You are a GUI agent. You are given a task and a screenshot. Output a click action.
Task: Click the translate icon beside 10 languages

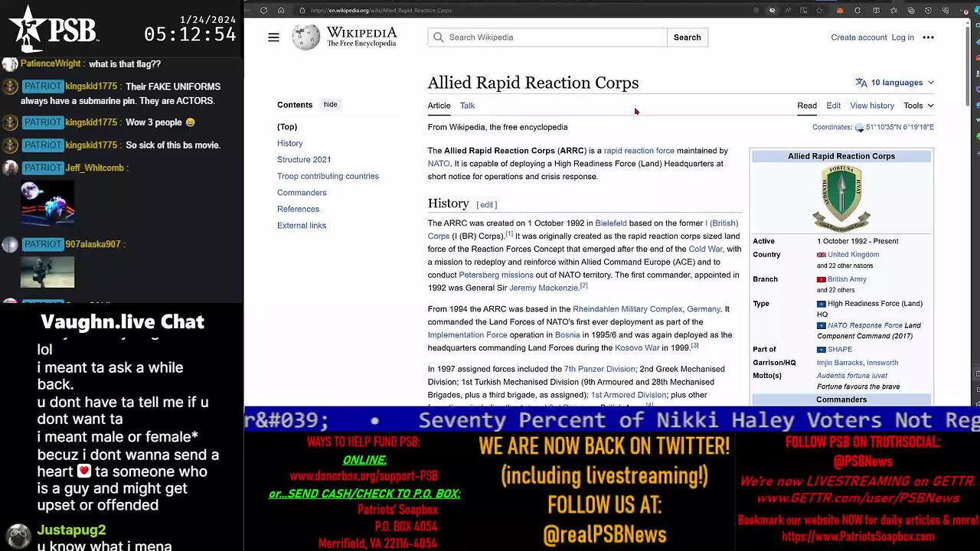click(x=861, y=83)
